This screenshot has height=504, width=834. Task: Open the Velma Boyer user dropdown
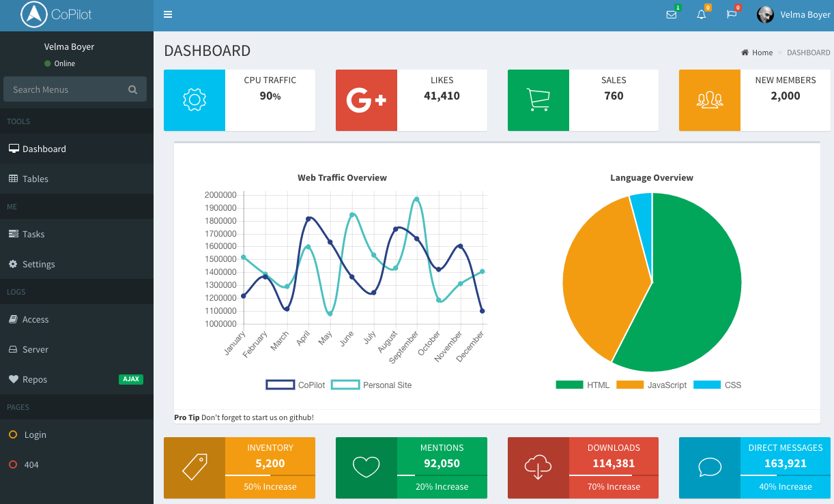pos(794,14)
